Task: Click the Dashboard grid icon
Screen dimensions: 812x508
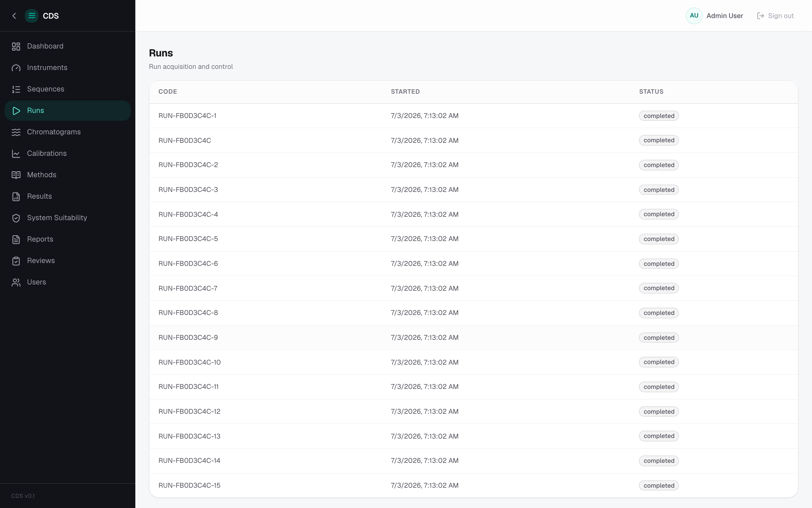Action: click(16, 46)
